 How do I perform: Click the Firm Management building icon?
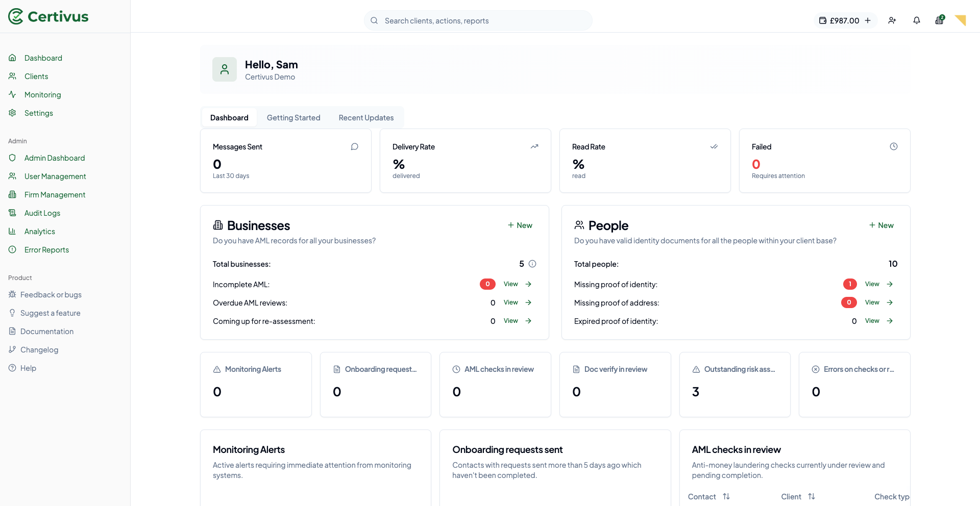pyautogui.click(x=12, y=194)
